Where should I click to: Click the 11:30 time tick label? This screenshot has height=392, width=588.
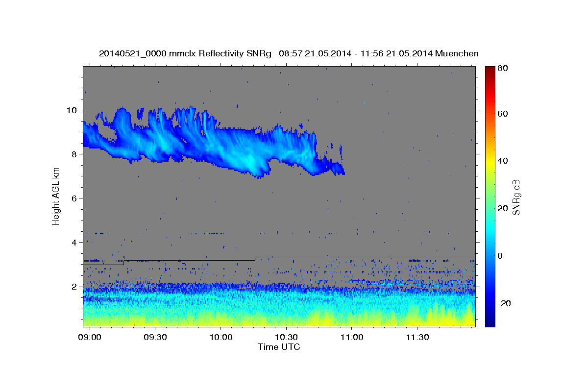[417, 338]
